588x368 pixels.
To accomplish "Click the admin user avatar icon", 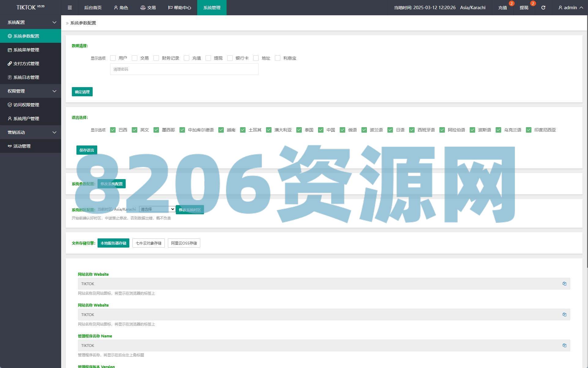I will pyautogui.click(x=560, y=8).
